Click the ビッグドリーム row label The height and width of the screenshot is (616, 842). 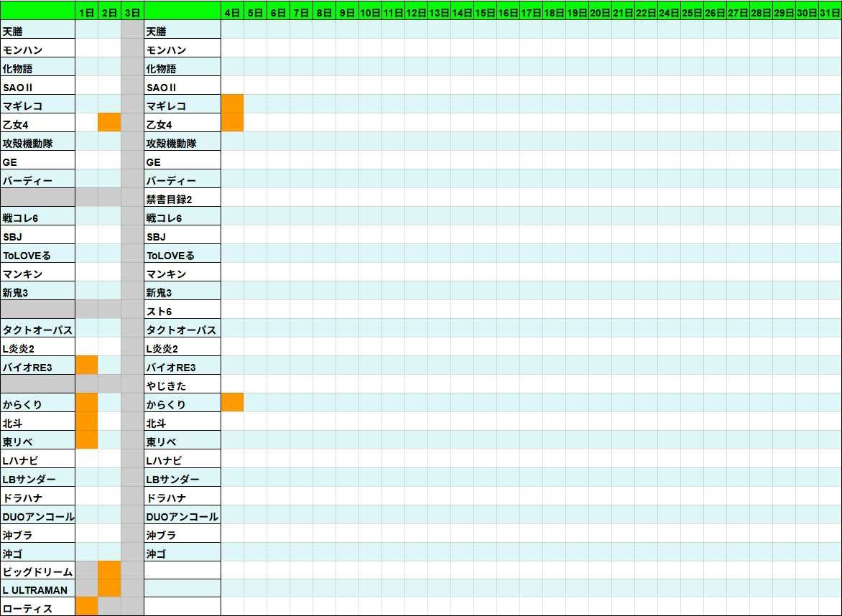coord(37,570)
